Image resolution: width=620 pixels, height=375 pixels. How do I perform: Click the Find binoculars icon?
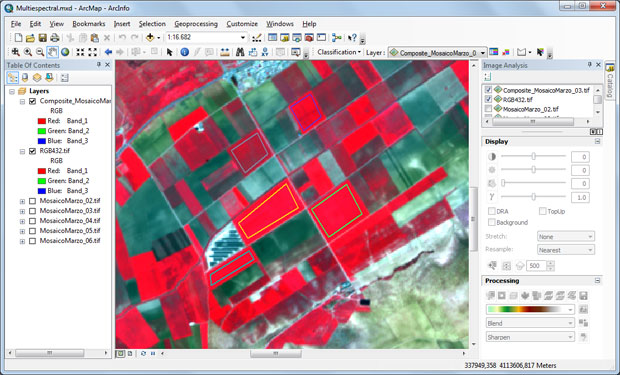(240, 52)
